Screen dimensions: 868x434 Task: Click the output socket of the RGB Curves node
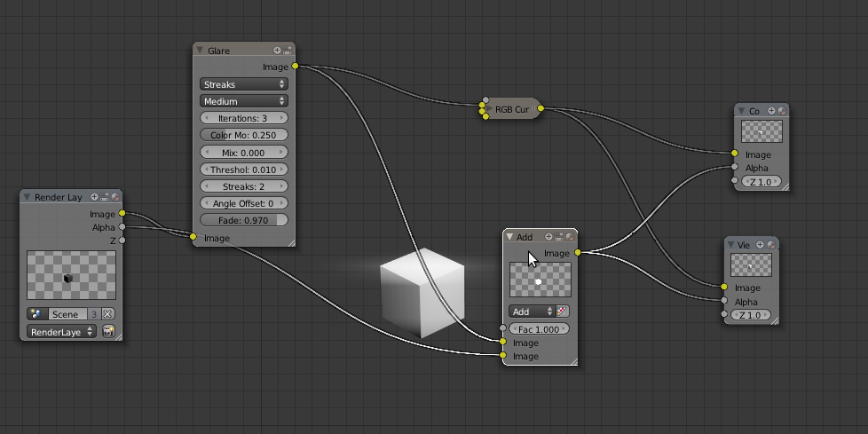coord(541,108)
